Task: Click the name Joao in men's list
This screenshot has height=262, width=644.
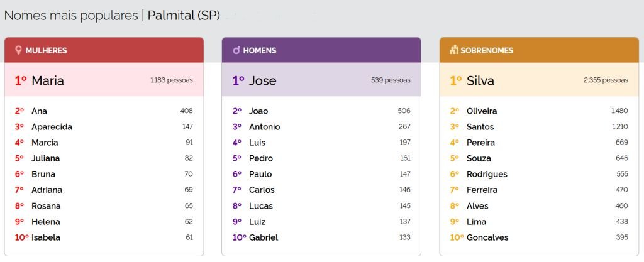Action: [x=258, y=111]
